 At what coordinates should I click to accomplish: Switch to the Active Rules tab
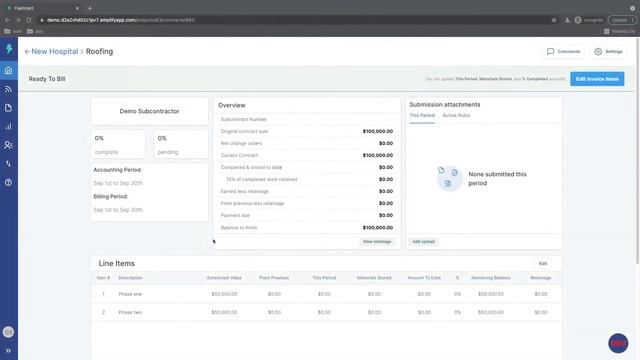click(x=456, y=116)
